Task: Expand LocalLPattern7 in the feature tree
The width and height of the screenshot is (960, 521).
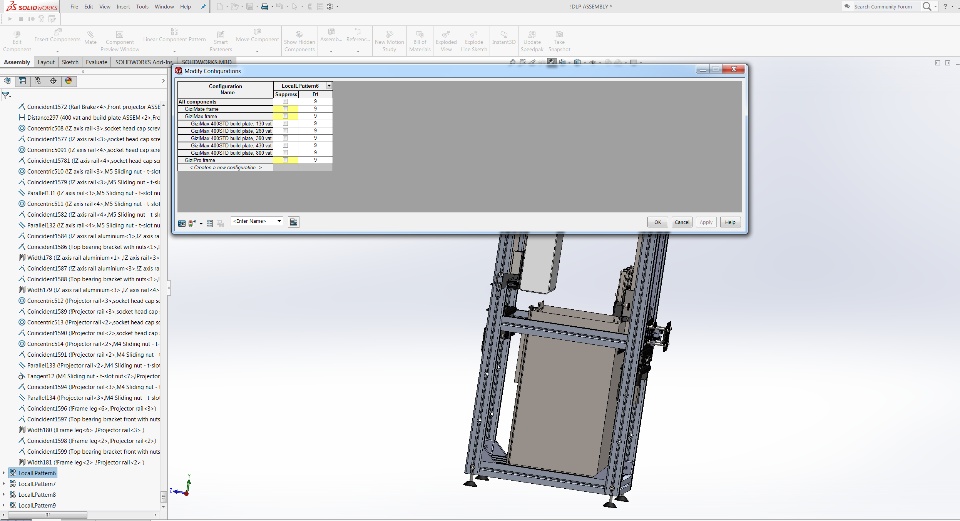Action: tap(4, 484)
